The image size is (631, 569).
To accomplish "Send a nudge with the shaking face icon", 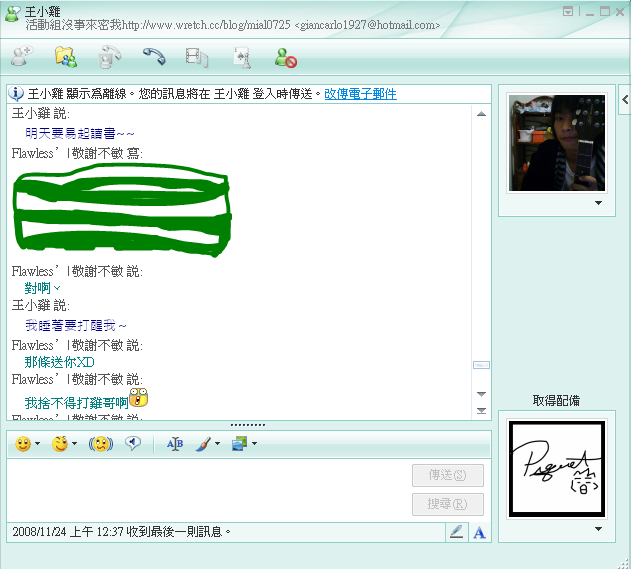I will pyautogui.click(x=101, y=444).
